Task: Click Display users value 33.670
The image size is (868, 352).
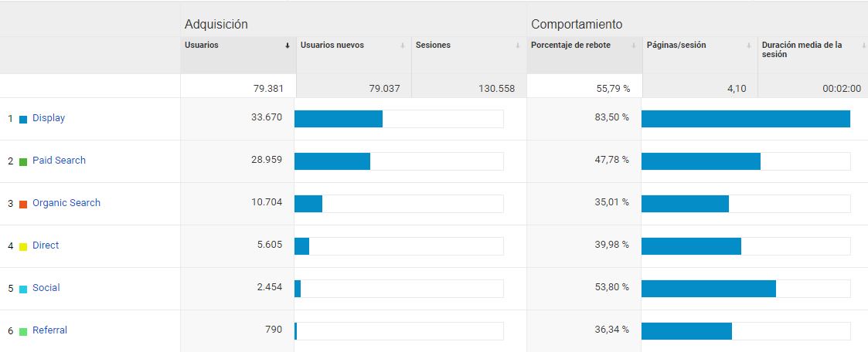Action: [x=266, y=117]
